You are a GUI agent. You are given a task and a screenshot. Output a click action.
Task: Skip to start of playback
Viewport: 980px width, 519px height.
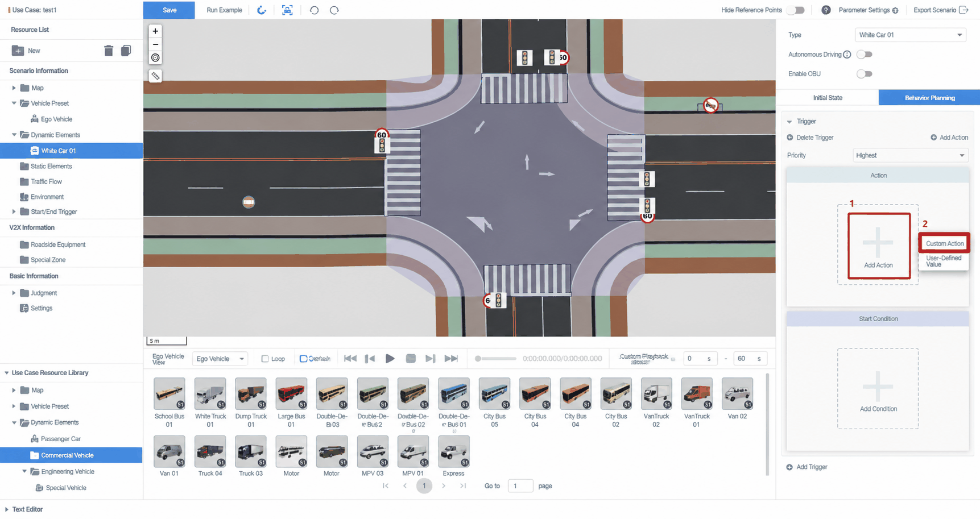tap(350, 359)
